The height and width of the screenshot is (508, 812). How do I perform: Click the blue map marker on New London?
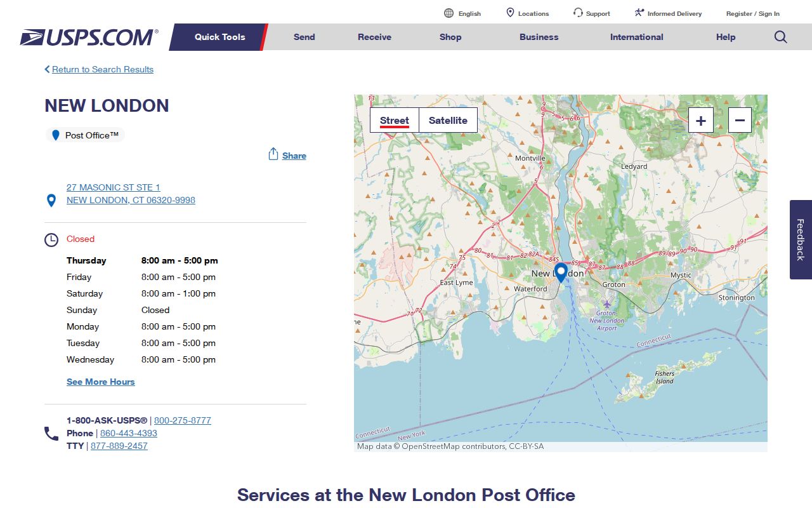click(561, 273)
